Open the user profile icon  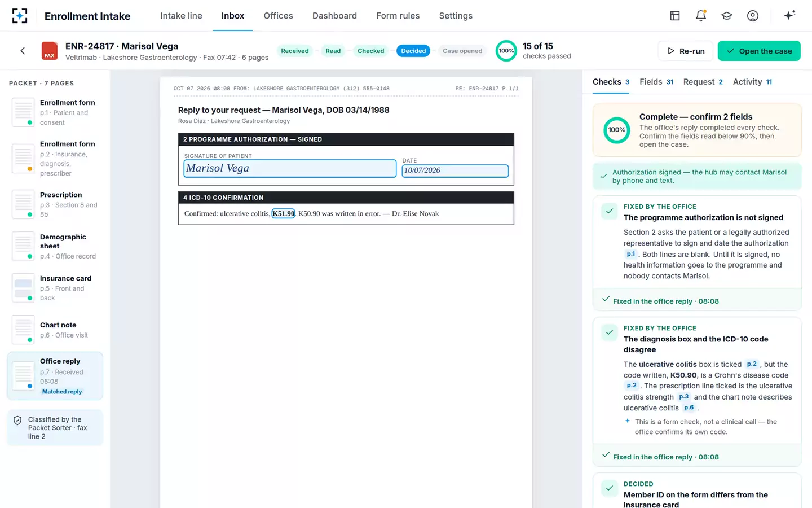(x=753, y=16)
